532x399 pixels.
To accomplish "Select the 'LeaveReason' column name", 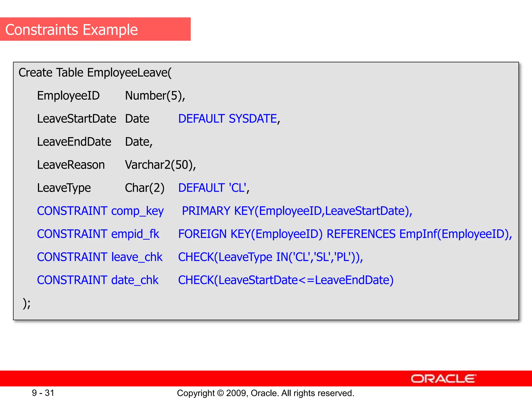I will (x=71, y=165).
